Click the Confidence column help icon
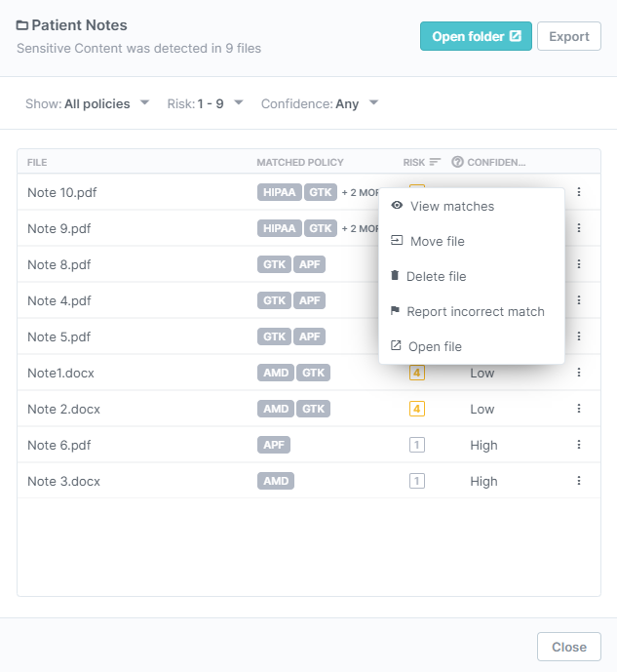 457,162
